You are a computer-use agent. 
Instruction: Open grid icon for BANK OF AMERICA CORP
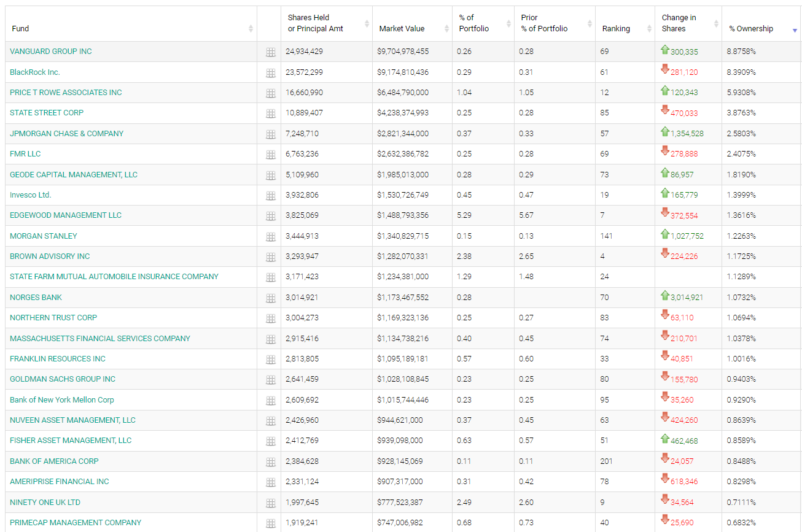[270, 462]
